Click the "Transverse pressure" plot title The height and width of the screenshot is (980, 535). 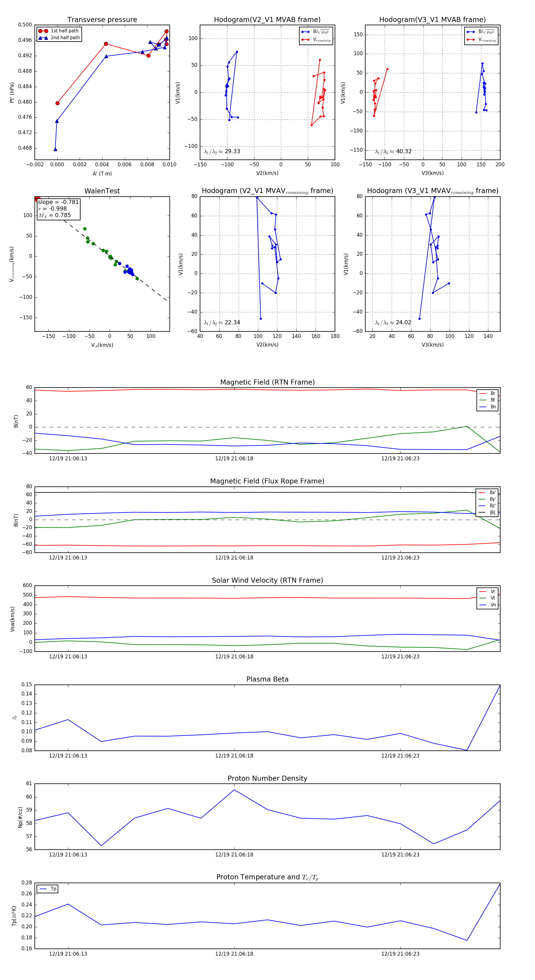[102, 20]
